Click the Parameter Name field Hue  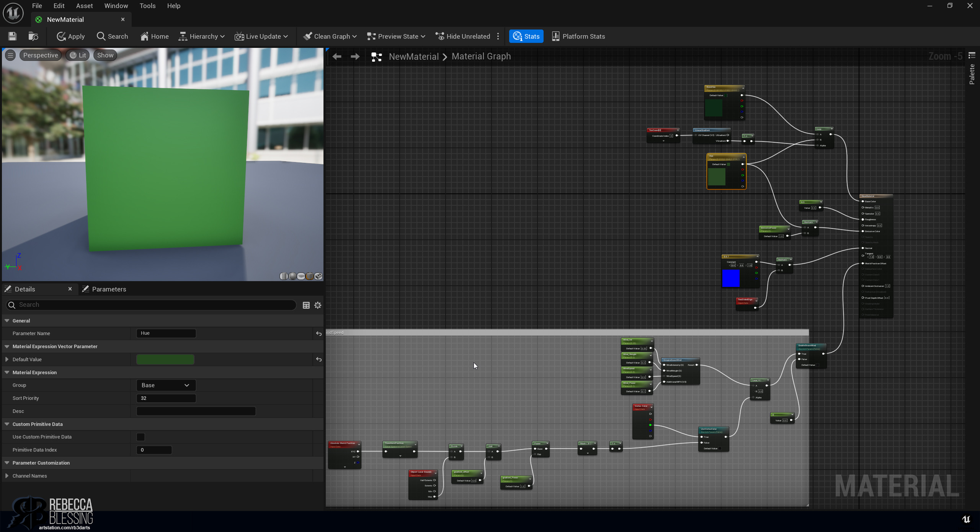[x=166, y=333]
